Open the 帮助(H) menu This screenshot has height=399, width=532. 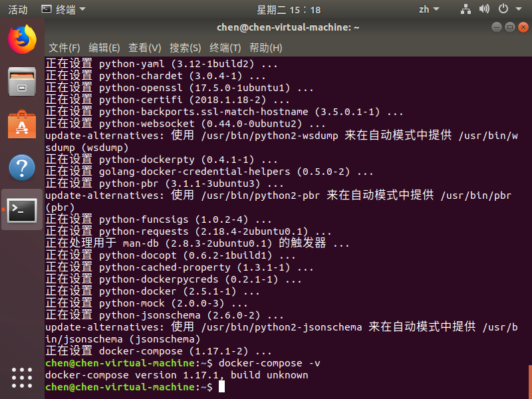click(x=265, y=48)
